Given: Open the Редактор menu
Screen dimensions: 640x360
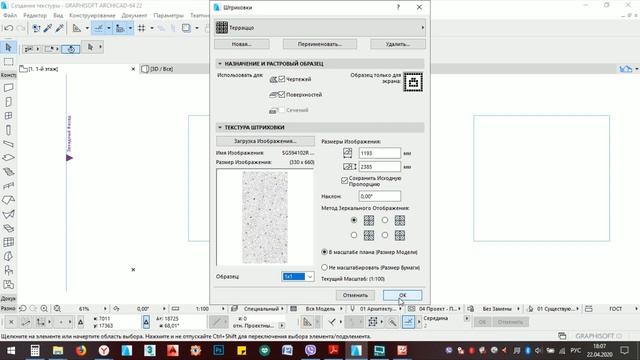Looking at the screenshot, I should (x=35, y=16).
